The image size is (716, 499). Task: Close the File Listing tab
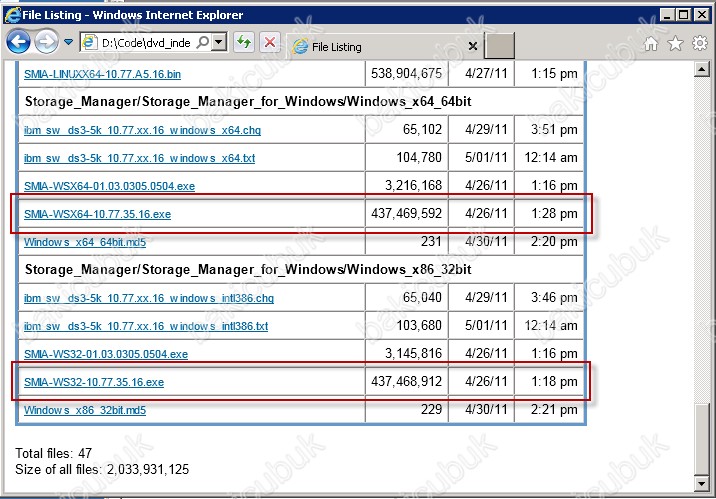coord(473,46)
